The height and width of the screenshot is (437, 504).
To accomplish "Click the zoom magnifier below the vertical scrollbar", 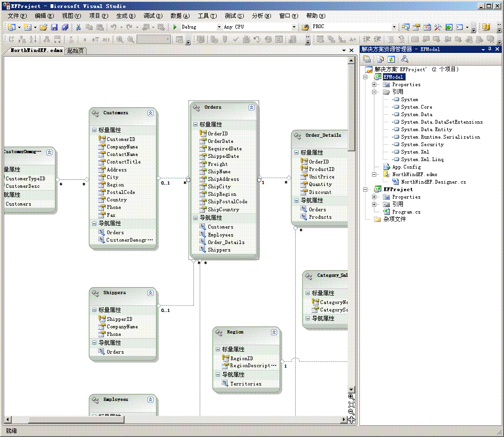I will click(351, 396).
